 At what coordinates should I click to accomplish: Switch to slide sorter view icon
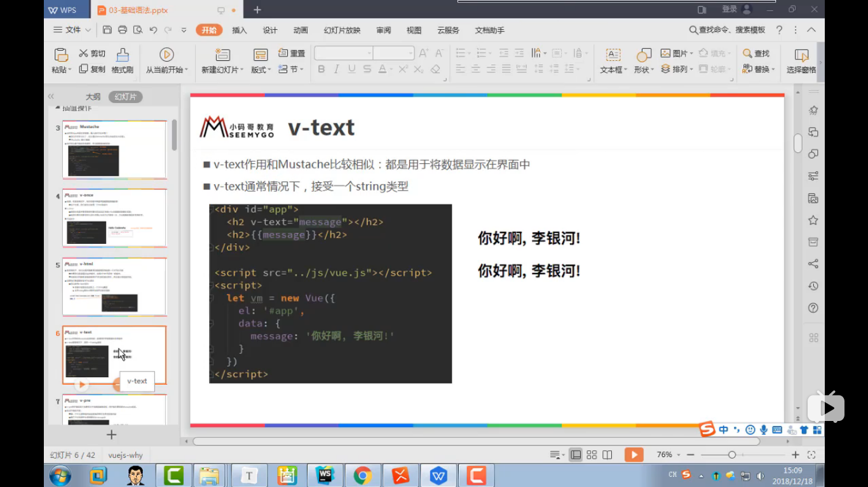(x=592, y=455)
